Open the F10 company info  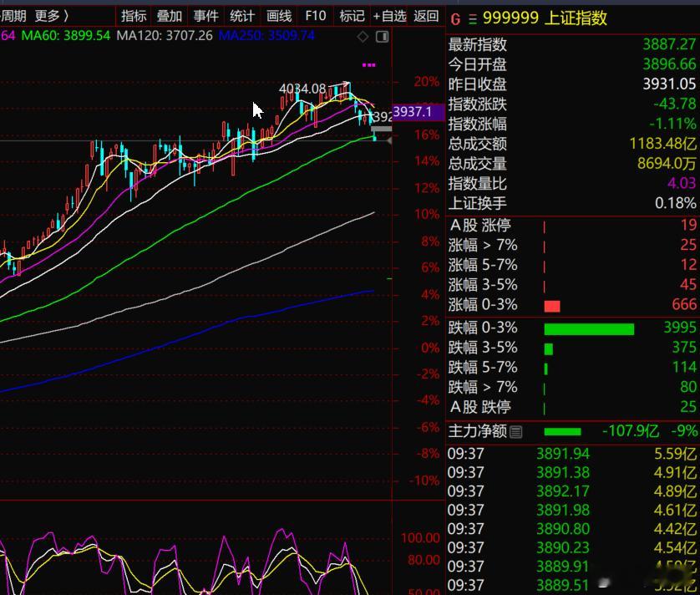(315, 16)
